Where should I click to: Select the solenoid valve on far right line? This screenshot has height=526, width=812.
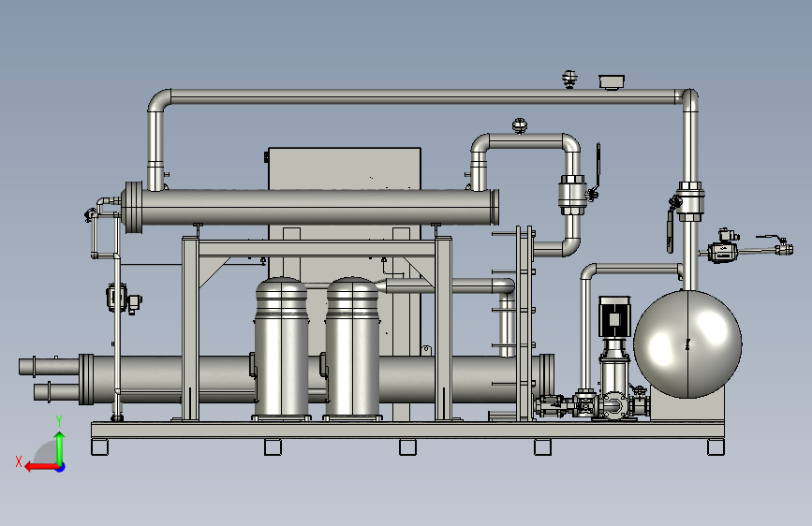(x=723, y=247)
